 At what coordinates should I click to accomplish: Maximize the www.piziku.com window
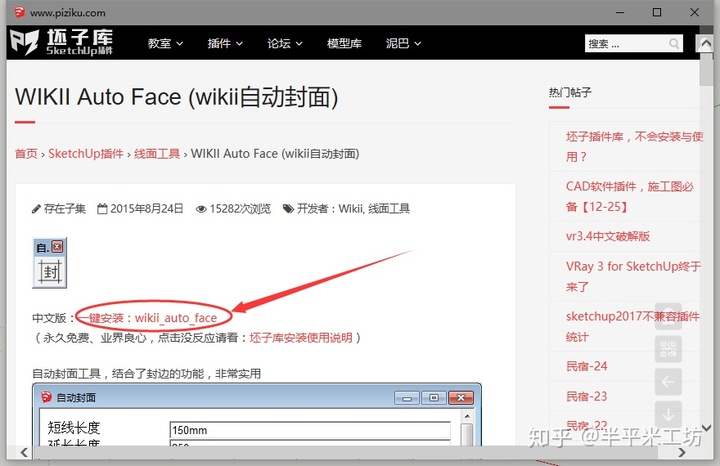(x=657, y=12)
